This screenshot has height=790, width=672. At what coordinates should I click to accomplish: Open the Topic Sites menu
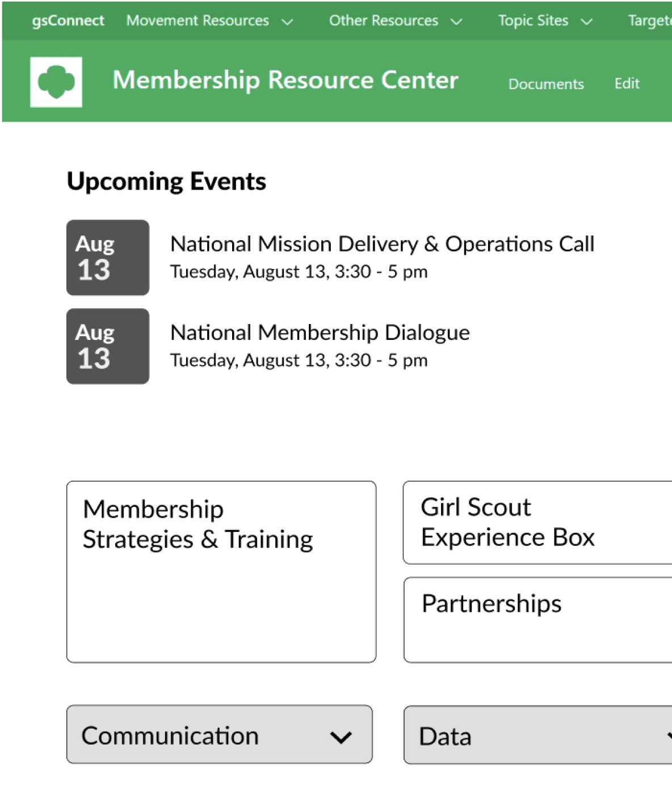(x=545, y=21)
